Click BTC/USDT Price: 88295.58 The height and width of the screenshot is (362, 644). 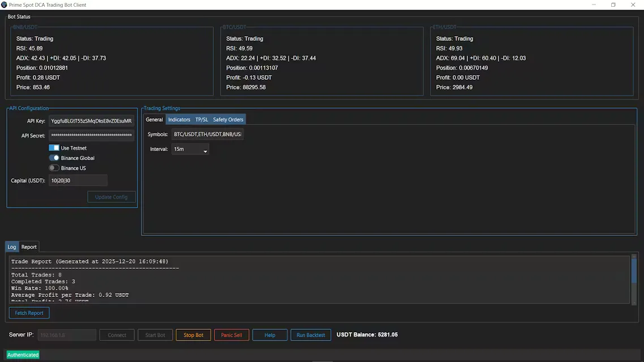coord(246,88)
